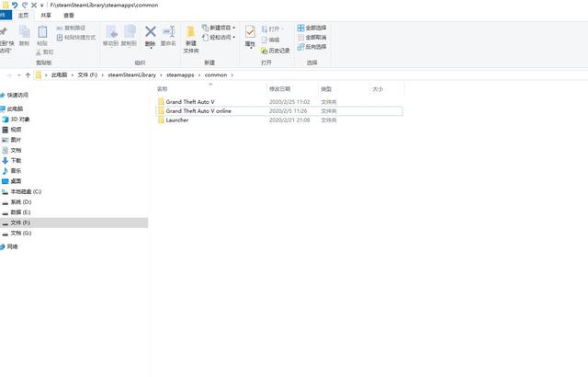Click the 复制到 (Copy to) icon
The width and height of the screenshot is (588, 377).
[129, 32]
